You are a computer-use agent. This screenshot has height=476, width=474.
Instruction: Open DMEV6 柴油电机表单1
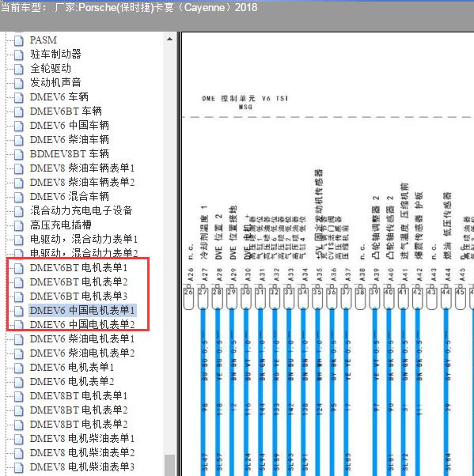point(82,338)
